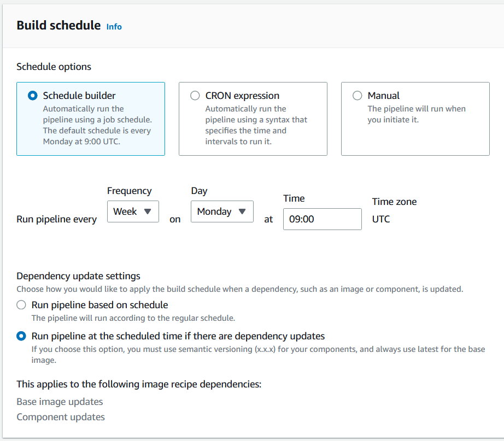Image resolution: width=504 pixels, height=441 pixels.
Task: Click the Manual option card
Action: (x=415, y=119)
